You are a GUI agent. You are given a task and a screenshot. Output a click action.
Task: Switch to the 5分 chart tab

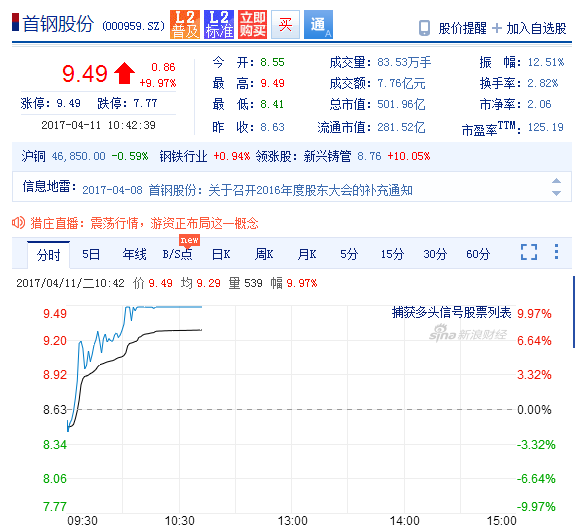(349, 254)
